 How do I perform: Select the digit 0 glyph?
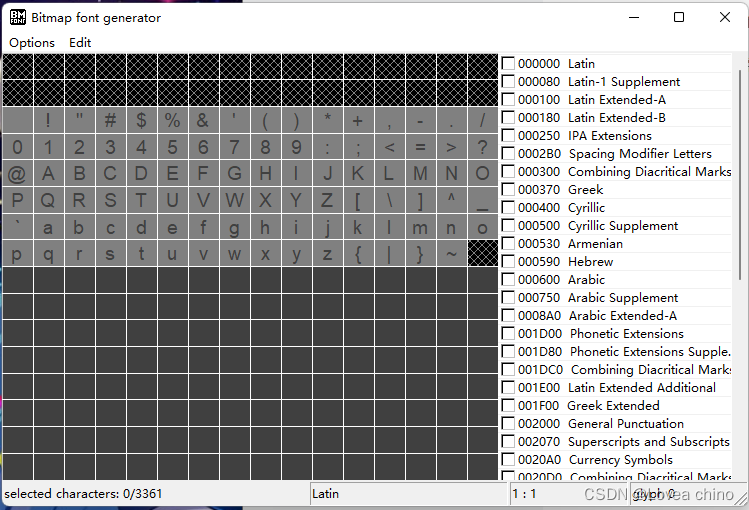point(18,147)
